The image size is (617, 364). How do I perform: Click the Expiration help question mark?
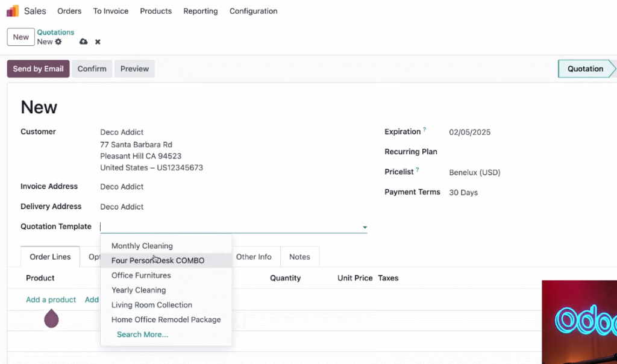tap(425, 129)
